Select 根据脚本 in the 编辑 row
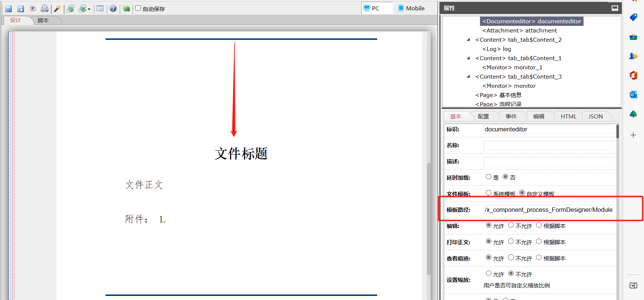Screen dimensions: 644x300 pos(539,225)
